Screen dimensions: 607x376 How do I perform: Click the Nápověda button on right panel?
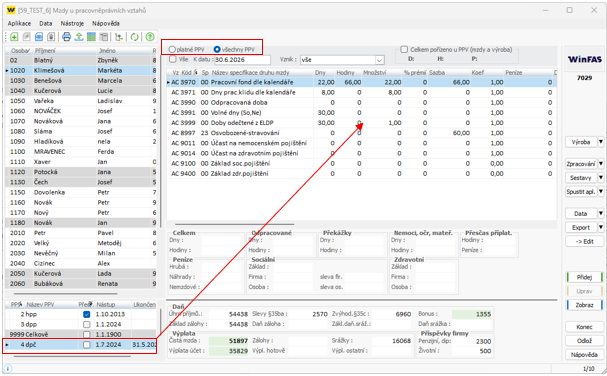[x=585, y=355]
